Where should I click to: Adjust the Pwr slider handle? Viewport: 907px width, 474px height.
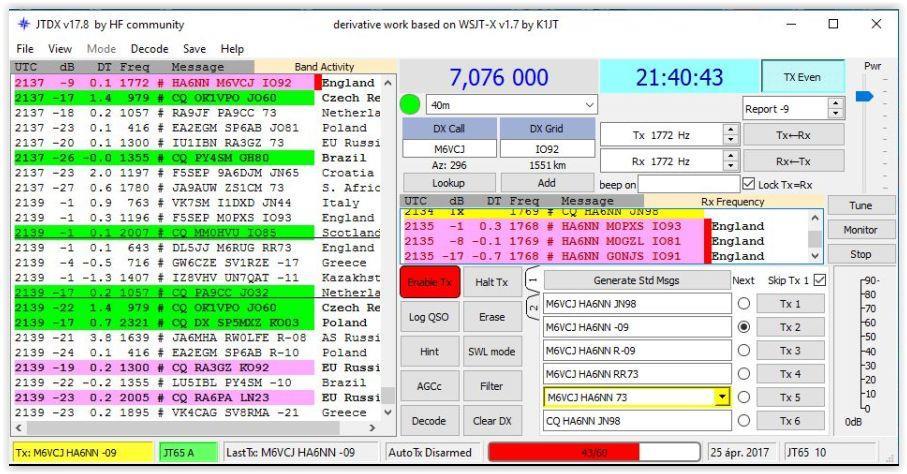coord(864,96)
